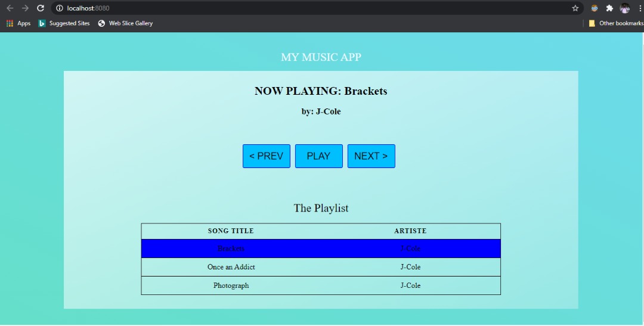644x326 pixels.
Task: Open Web Slice Gallery bookmark
Action: [x=125, y=23]
